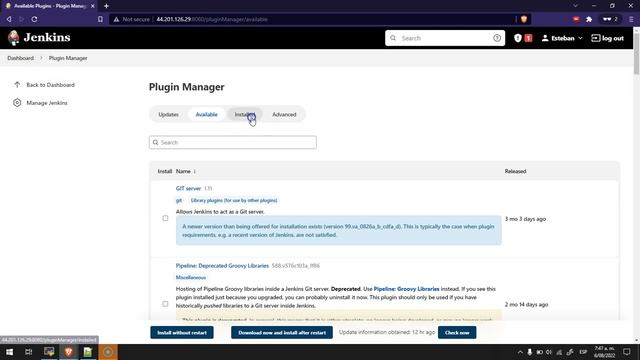Click the Not secure warning icon
Viewport: 640px width, 360px height.
tap(116, 19)
